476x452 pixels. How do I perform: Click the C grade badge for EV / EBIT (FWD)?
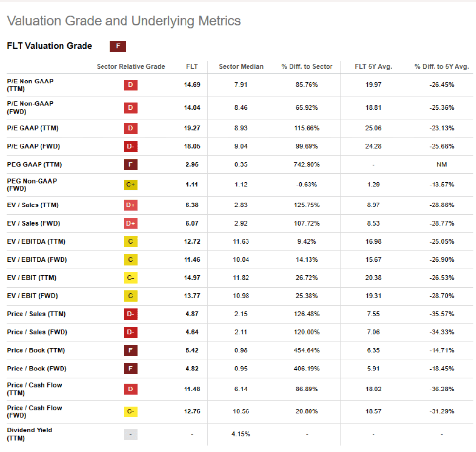pos(130,296)
